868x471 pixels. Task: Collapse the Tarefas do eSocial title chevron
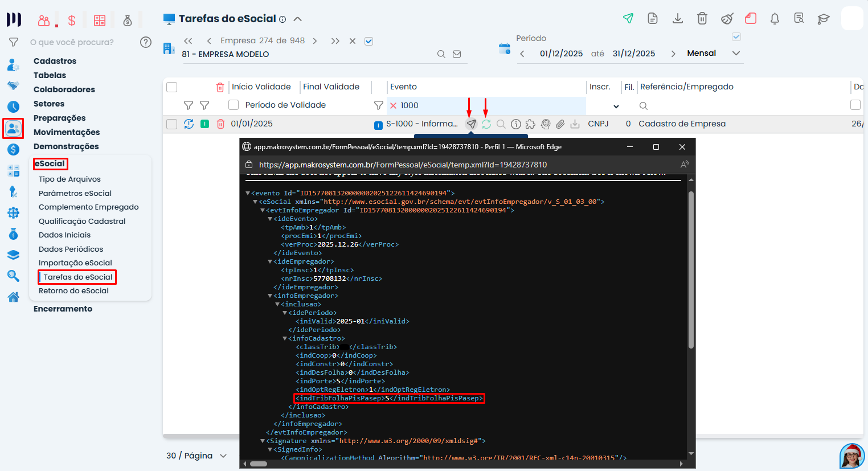pyautogui.click(x=297, y=19)
